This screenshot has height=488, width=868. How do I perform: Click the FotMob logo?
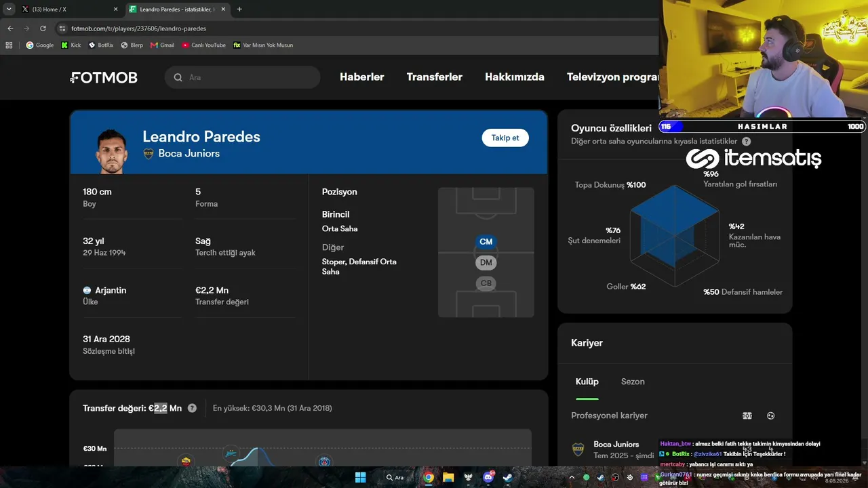(104, 77)
